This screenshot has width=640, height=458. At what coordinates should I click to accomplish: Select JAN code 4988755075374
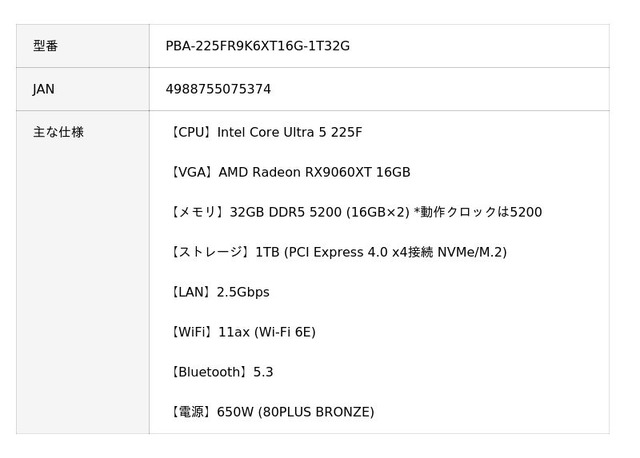pos(218,89)
